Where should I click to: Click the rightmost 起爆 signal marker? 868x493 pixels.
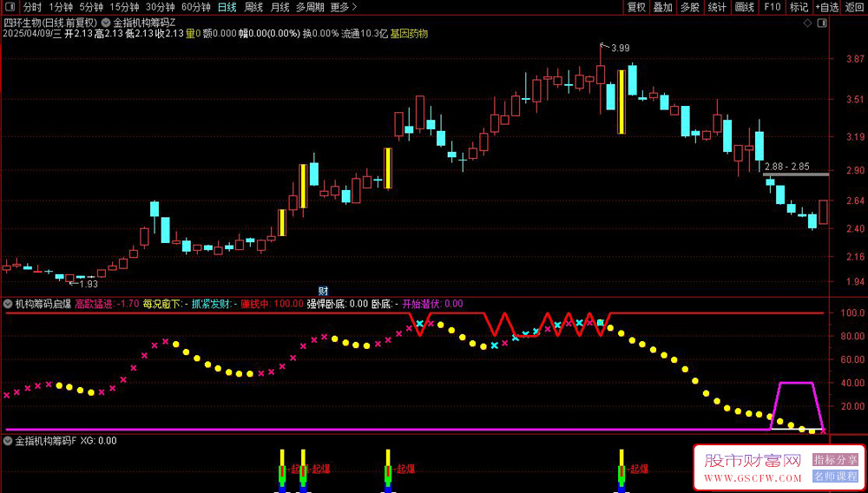click(638, 470)
